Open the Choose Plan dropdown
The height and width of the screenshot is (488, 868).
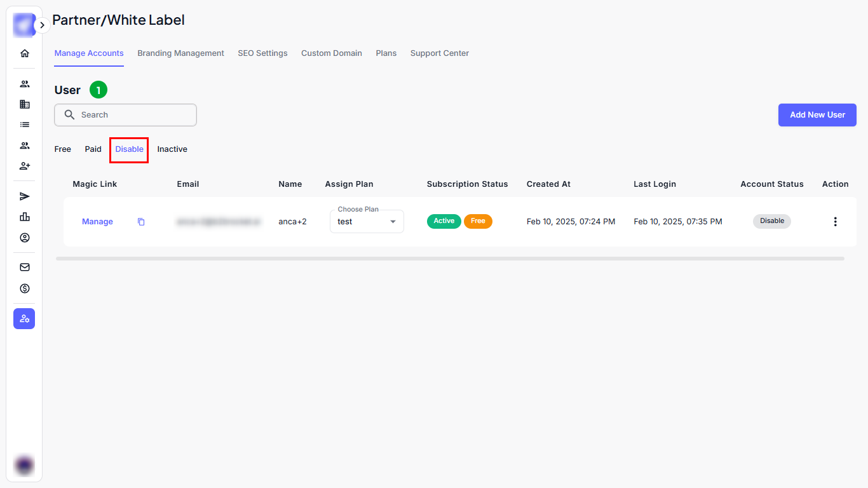[367, 222]
